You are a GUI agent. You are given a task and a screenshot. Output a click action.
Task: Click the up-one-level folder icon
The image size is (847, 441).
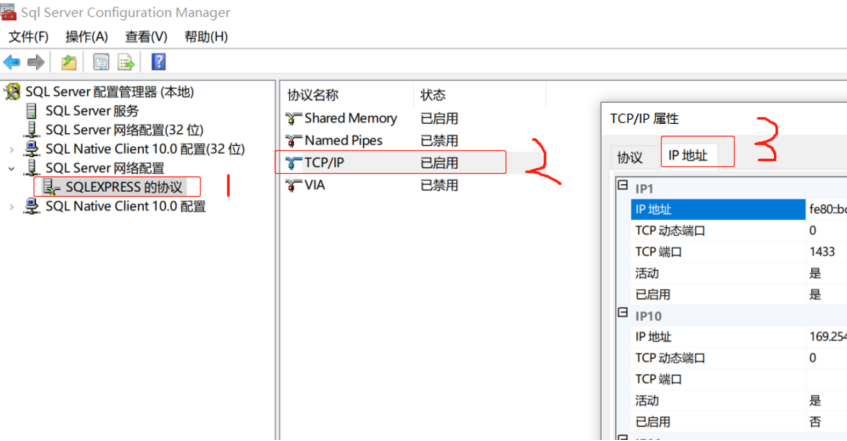tap(69, 62)
